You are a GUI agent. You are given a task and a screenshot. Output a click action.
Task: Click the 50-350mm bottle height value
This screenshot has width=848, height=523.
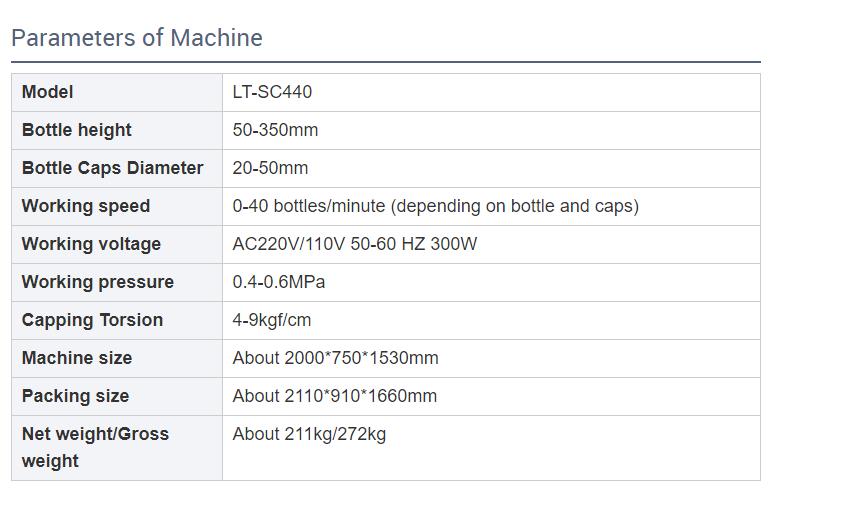click(275, 130)
